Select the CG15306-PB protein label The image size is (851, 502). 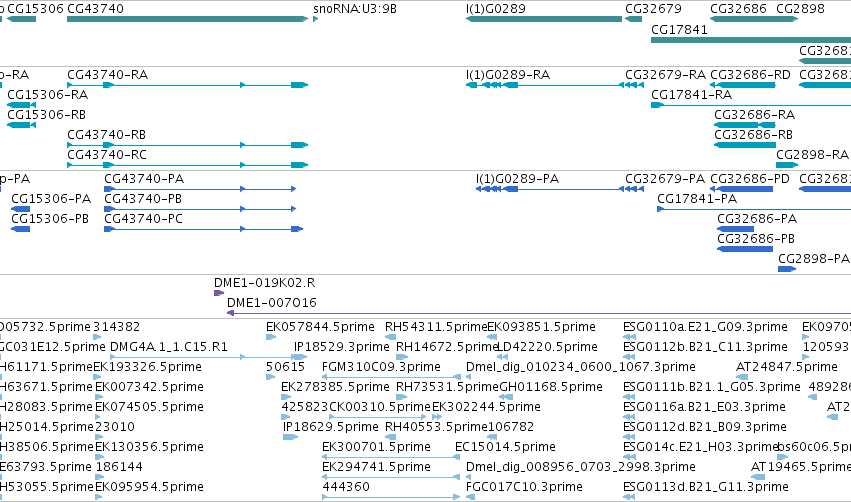(50, 219)
